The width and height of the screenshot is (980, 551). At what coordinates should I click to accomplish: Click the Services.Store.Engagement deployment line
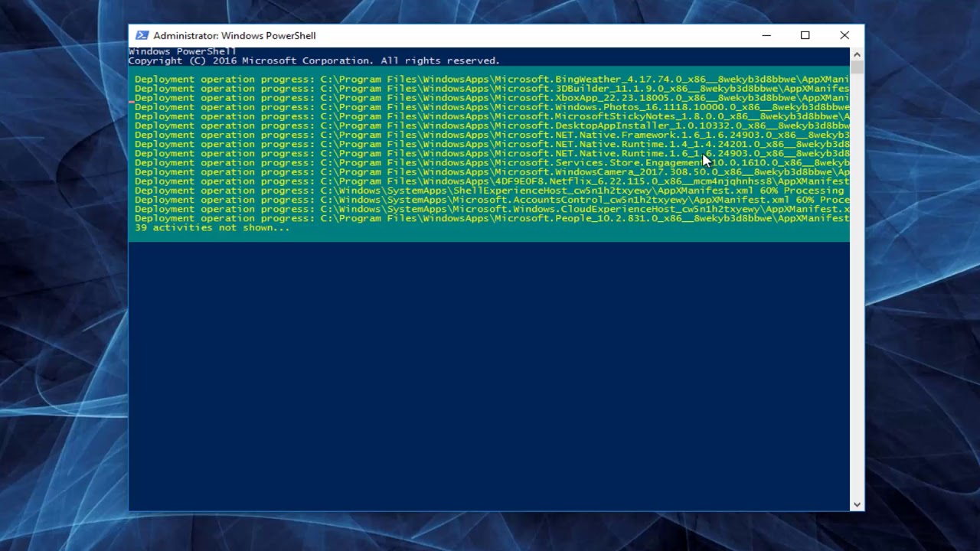pyautogui.click(x=492, y=163)
